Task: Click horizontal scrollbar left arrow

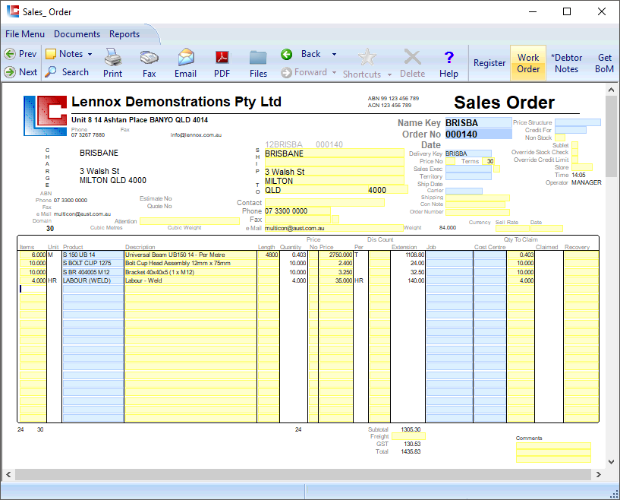Action: (x=8, y=475)
